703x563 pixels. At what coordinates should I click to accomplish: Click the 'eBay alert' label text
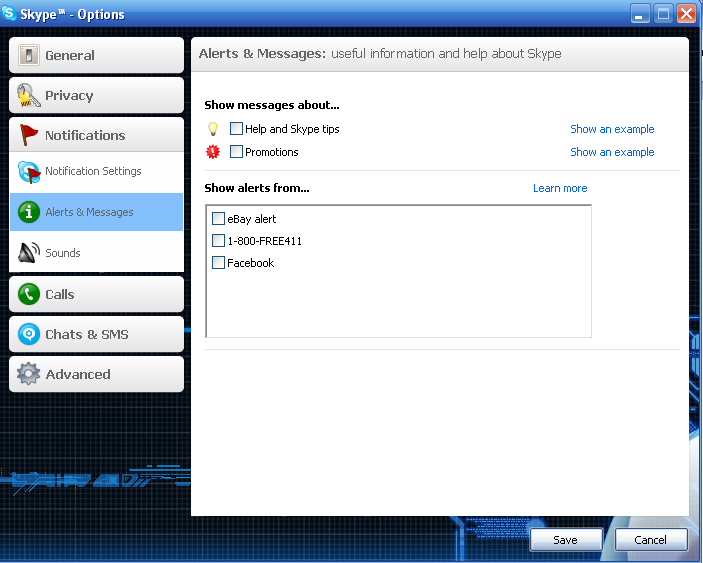(252, 219)
